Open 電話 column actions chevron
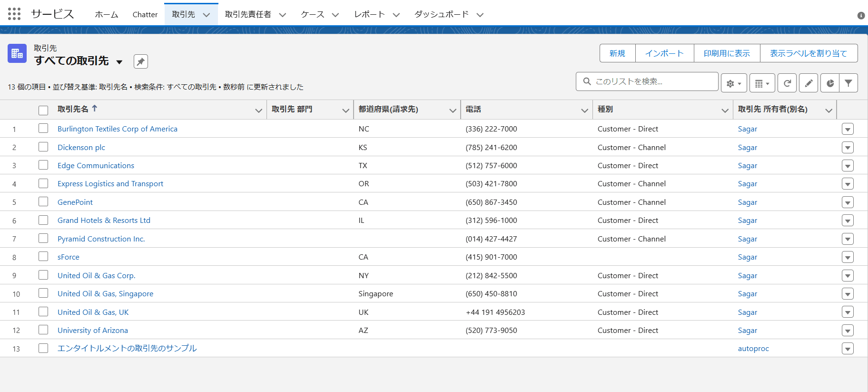The image size is (868, 392). pyautogui.click(x=585, y=111)
